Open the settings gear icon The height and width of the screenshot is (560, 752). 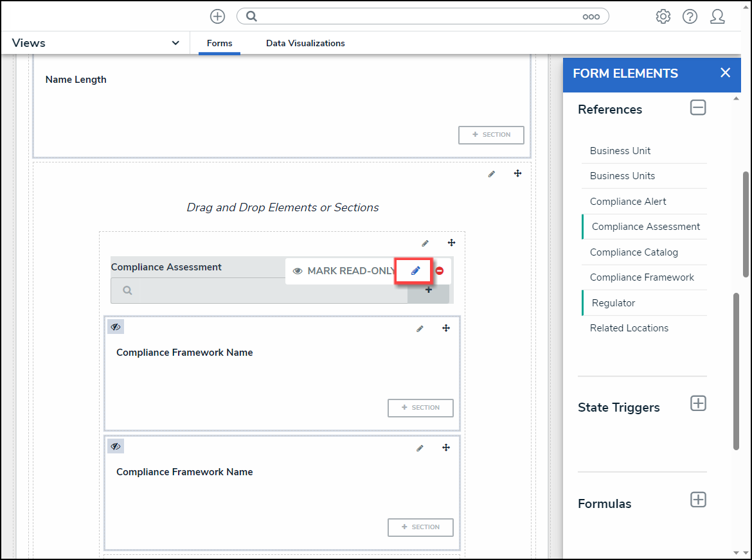(663, 17)
